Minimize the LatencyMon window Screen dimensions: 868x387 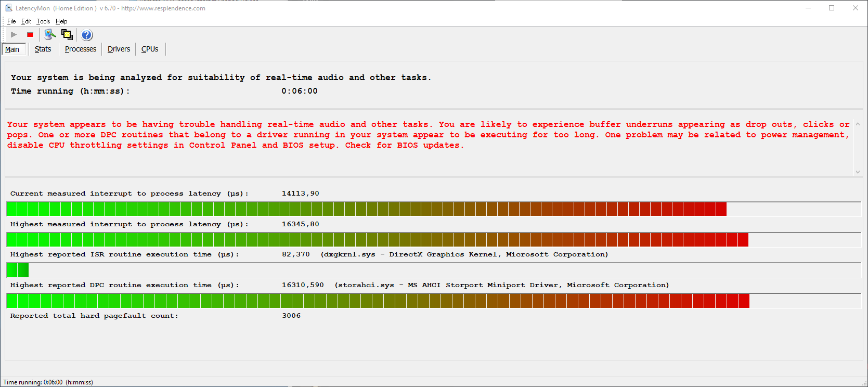coord(808,8)
